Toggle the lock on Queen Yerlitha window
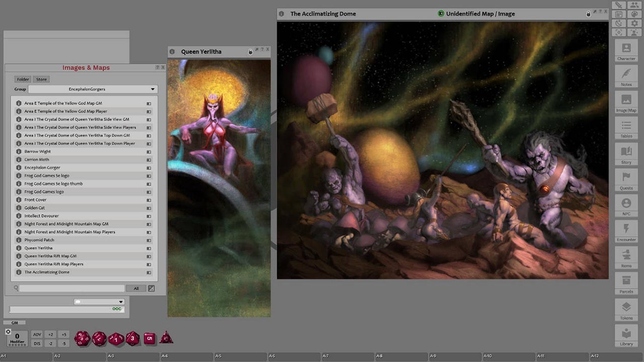Viewport: 644px width, 362px height. pos(251,52)
